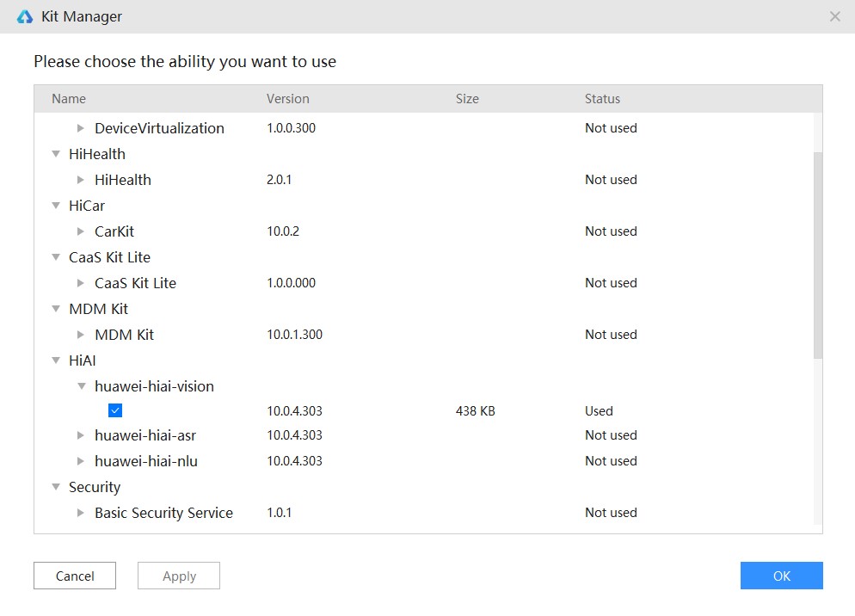Click the Used status text
Screen dimensions: 855x616
(599, 411)
